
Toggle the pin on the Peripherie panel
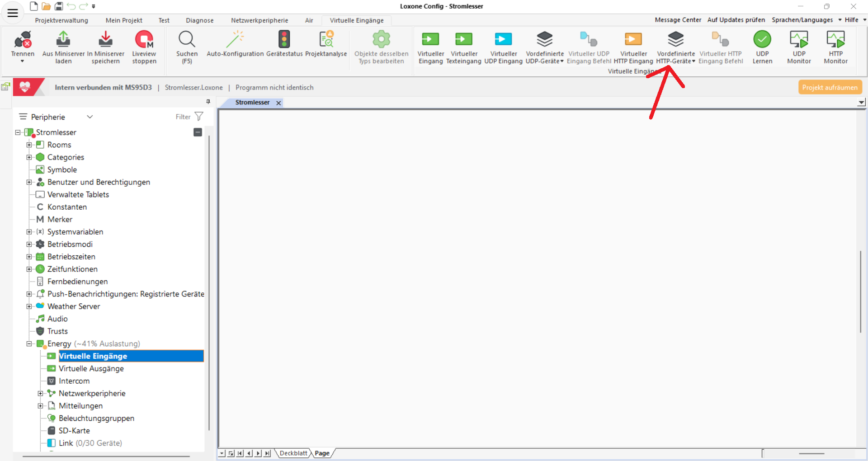(x=208, y=102)
